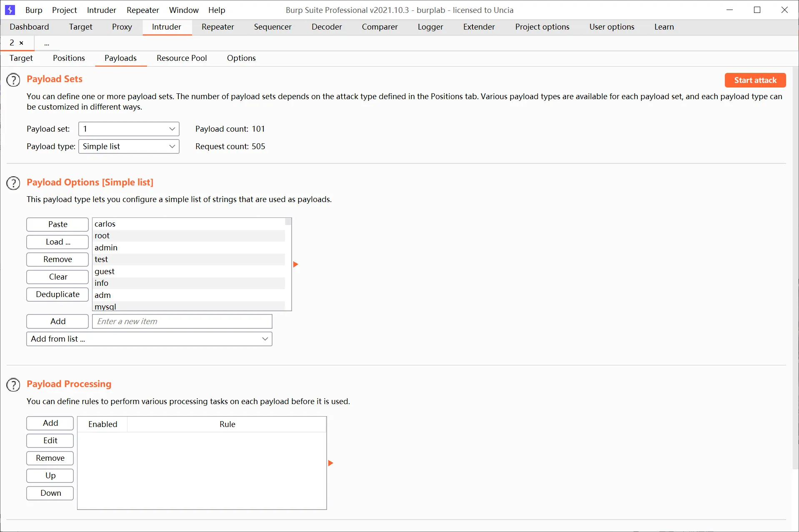Image resolution: width=799 pixels, height=532 pixels.
Task: Click the Rule column header
Action: (227, 424)
